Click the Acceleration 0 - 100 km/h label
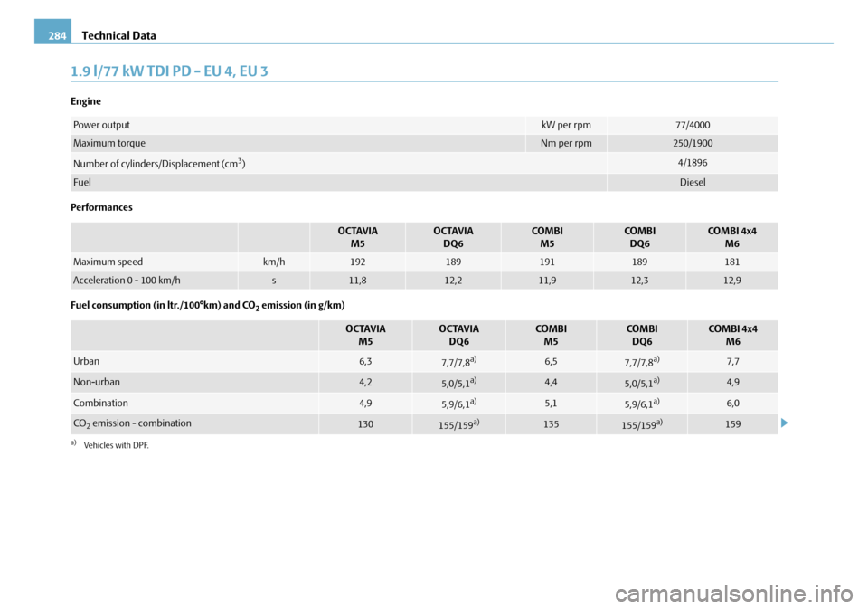This screenshot has height=609, width=868. [126, 281]
